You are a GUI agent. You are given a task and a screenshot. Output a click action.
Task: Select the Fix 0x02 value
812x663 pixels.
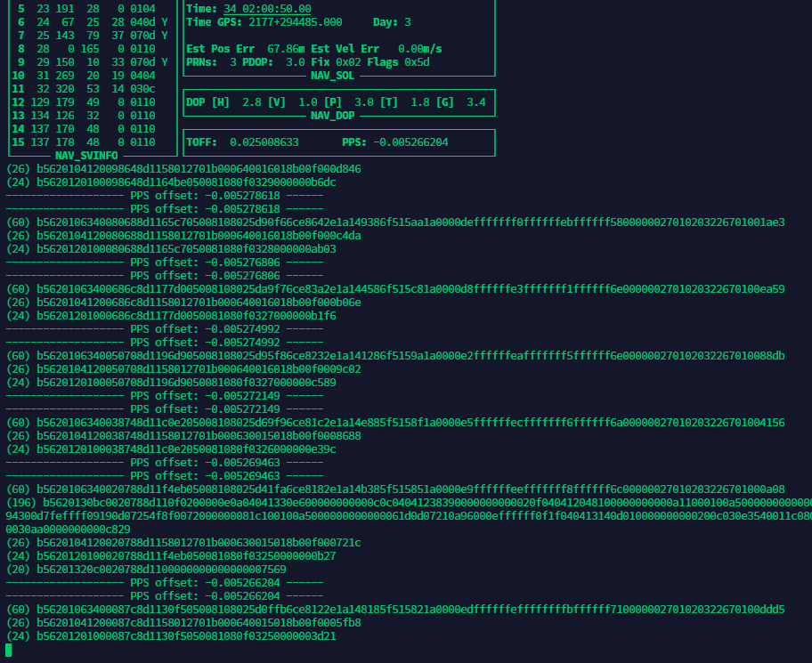[x=336, y=62]
